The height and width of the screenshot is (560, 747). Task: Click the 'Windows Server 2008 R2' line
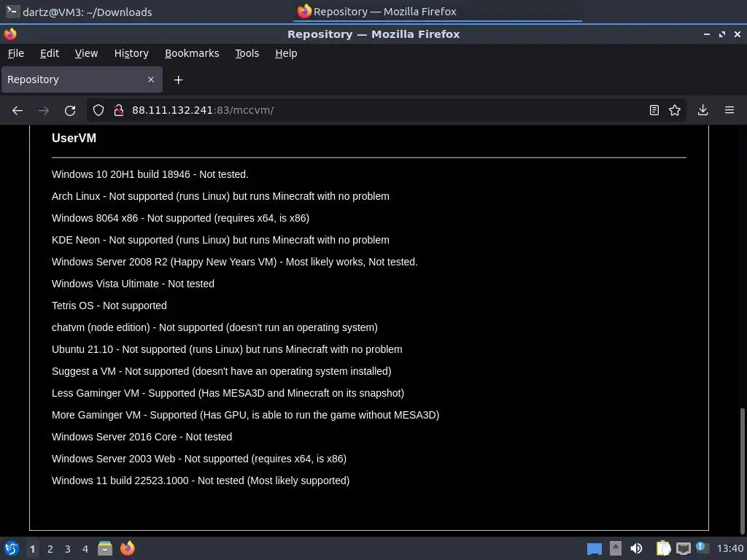click(235, 262)
